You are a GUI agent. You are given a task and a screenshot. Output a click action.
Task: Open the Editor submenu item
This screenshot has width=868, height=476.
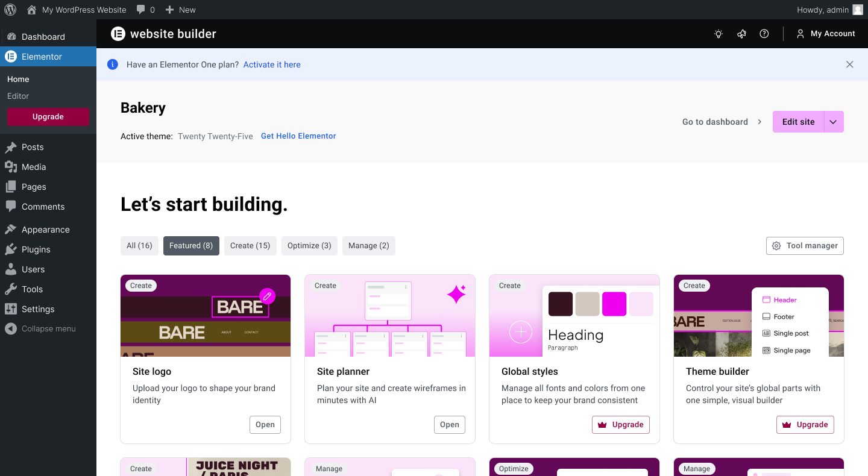[x=18, y=96]
